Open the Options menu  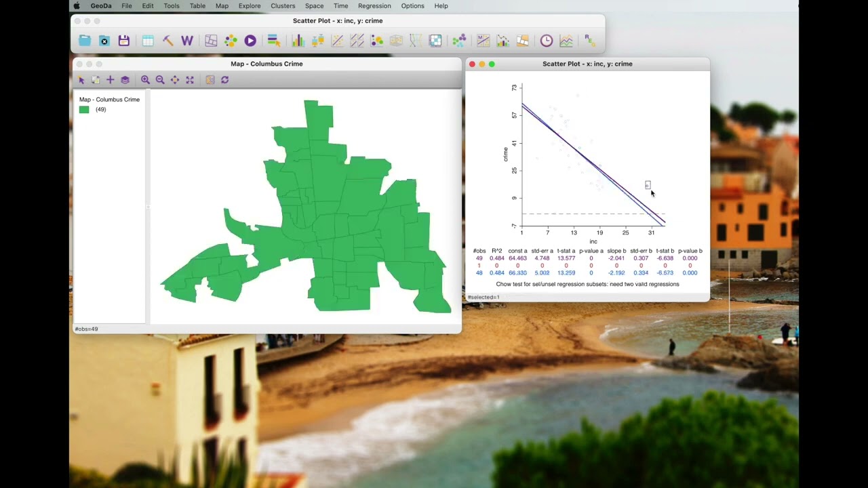pos(412,5)
